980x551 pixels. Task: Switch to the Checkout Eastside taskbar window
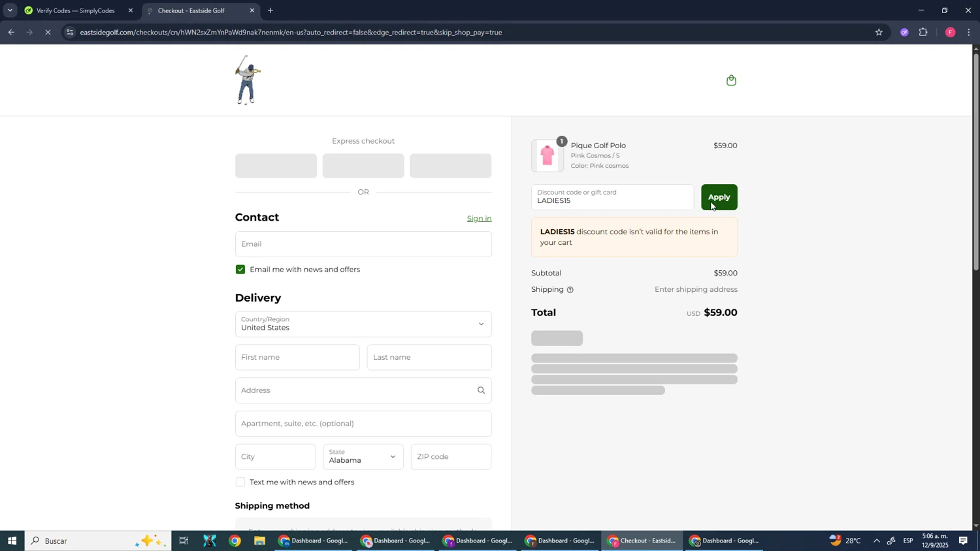click(643, 541)
